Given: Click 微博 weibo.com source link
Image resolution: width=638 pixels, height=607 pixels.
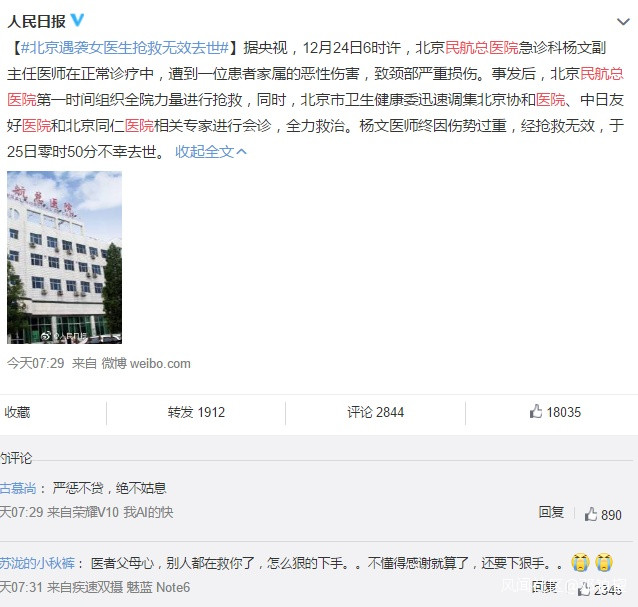Looking at the screenshot, I should [x=146, y=363].
